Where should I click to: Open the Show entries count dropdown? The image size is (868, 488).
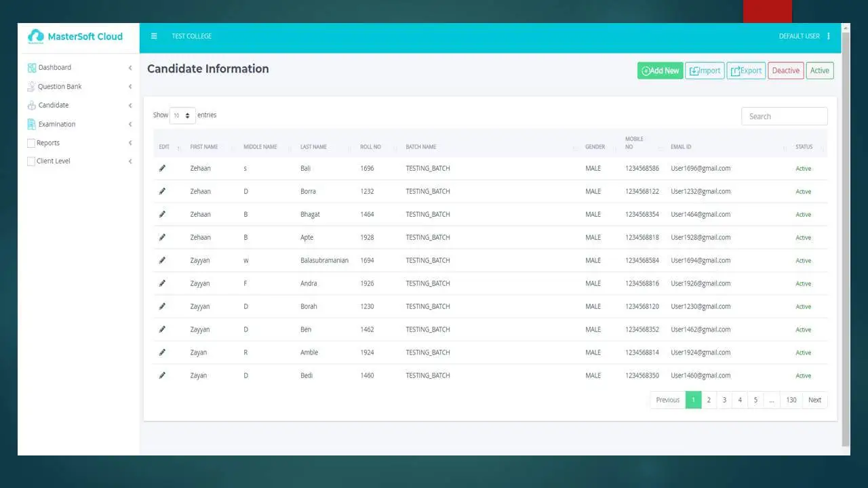[182, 115]
